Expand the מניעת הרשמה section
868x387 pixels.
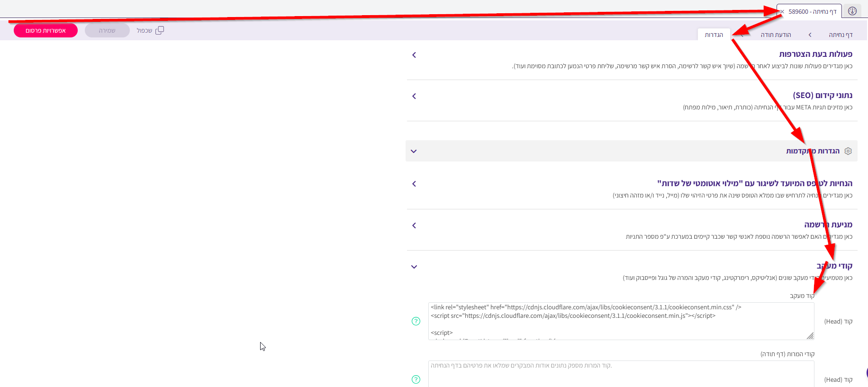tap(414, 225)
